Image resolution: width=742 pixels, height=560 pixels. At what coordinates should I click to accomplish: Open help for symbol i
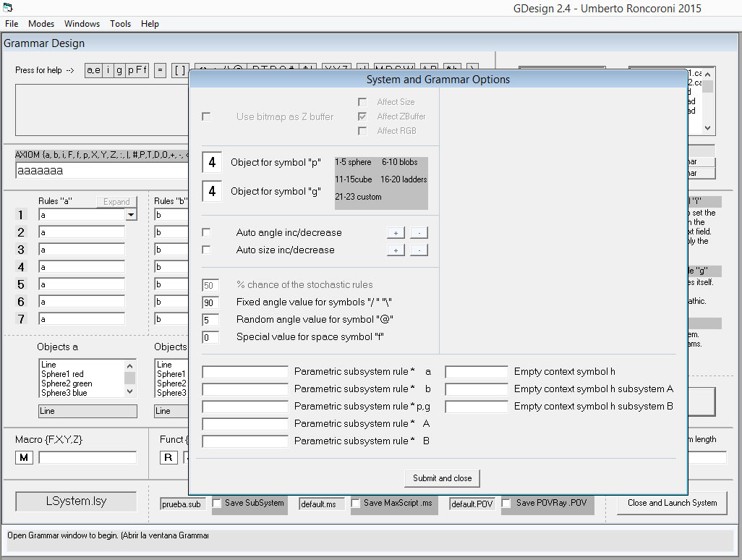(x=108, y=70)
